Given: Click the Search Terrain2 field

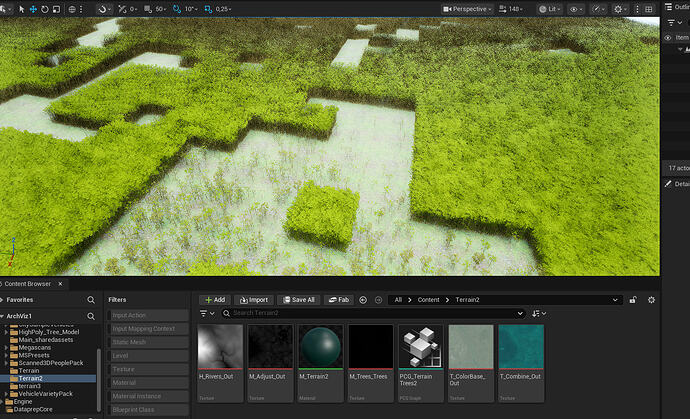Looking at the screenshot, I should [x=374, y=313].
